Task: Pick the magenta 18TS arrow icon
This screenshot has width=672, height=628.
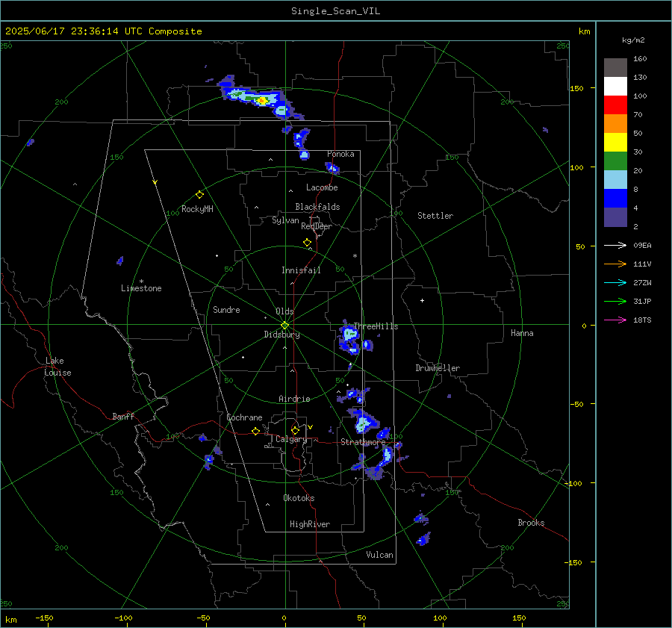Action: [615, 320]
